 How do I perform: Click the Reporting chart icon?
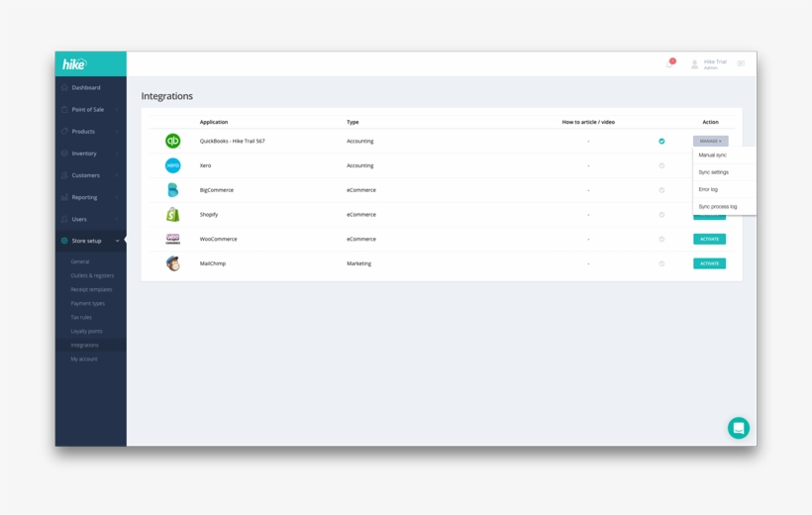point(64,197)
